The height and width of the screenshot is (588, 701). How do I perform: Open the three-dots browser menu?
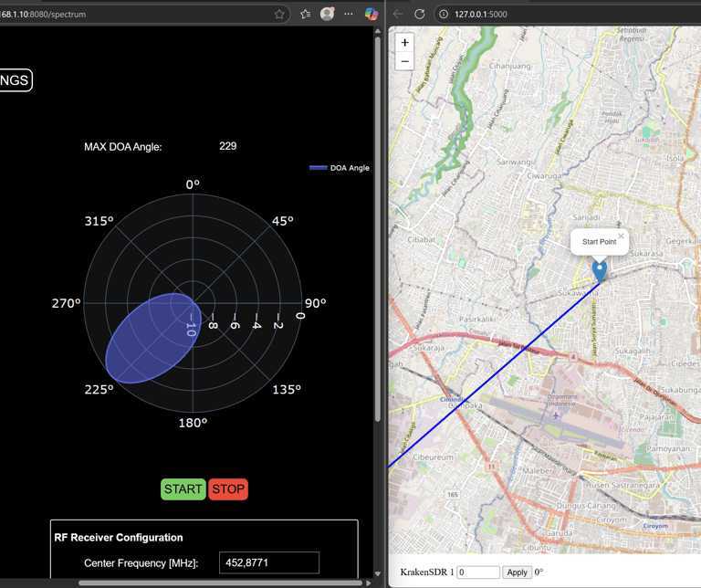[349, 15]
